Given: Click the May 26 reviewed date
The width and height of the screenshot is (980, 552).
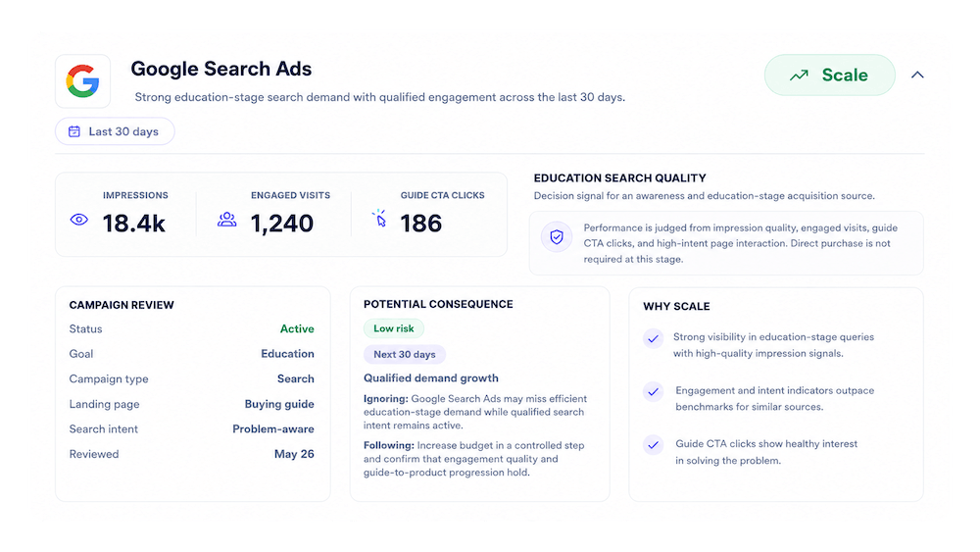Looking at the screenshot, I should coord(294,455).
